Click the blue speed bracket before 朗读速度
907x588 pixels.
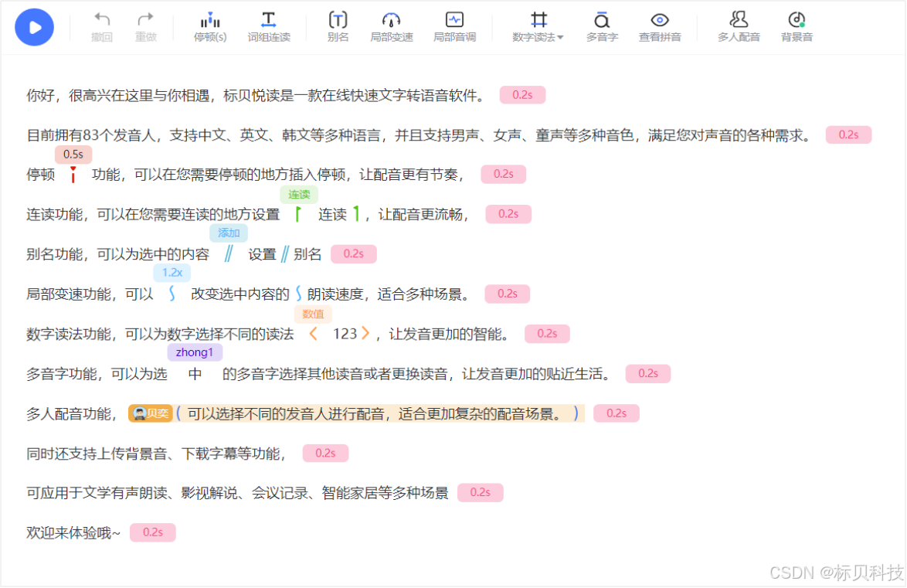(298, 294)
